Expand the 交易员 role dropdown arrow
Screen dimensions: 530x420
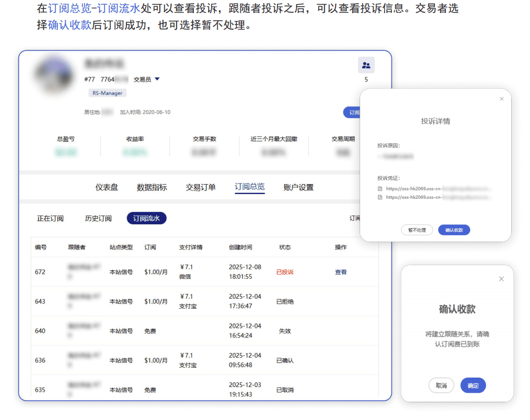tap(157, 80)
